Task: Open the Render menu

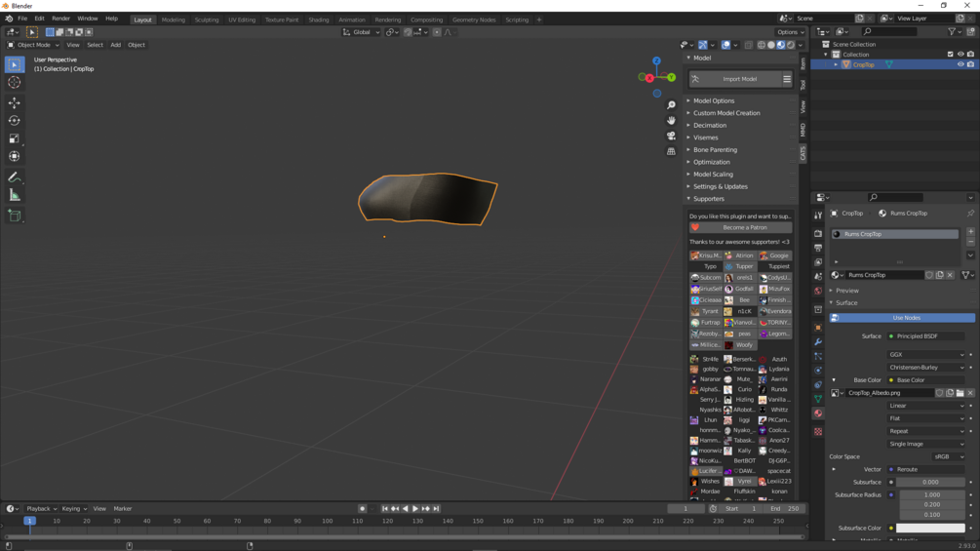Action: [x=60, y=19]
